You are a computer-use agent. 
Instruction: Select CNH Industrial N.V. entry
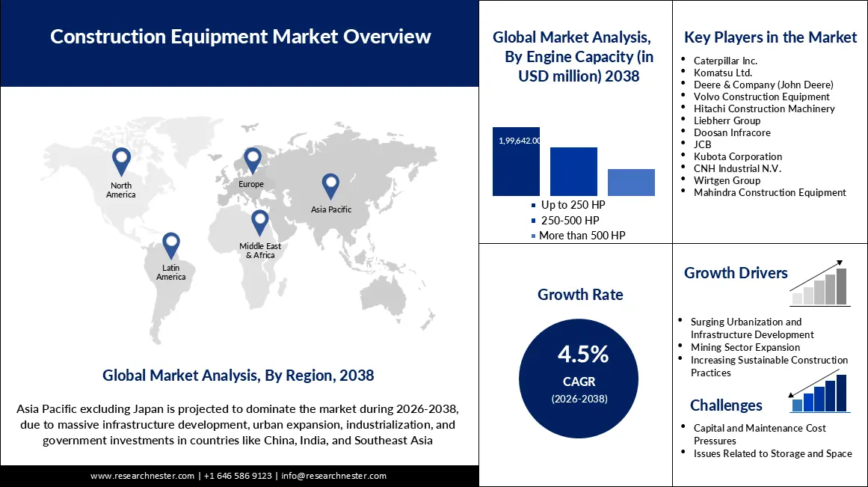point(737,168)
